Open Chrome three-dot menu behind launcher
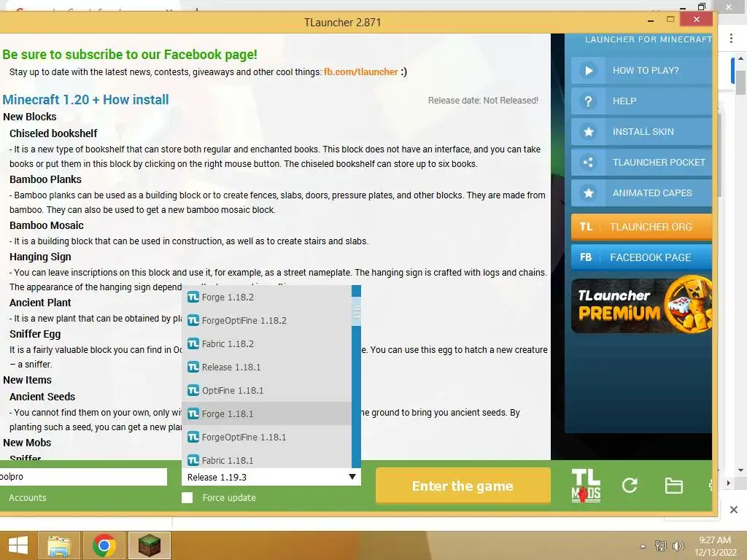 coord(731,39)
